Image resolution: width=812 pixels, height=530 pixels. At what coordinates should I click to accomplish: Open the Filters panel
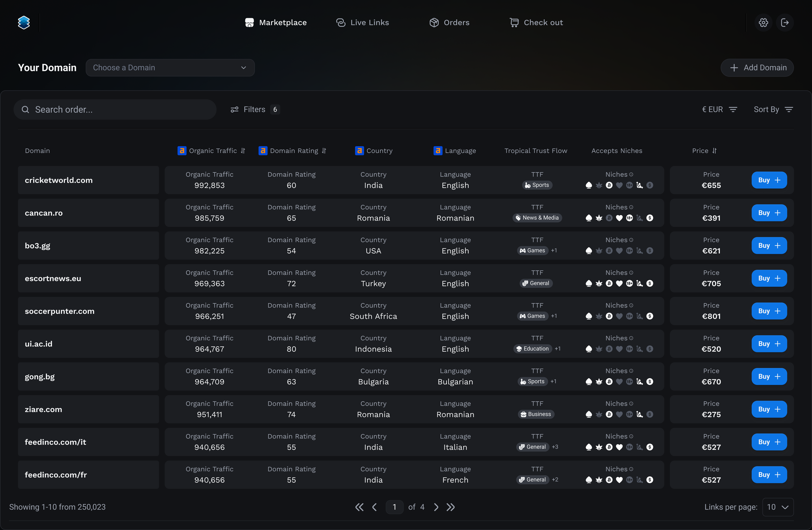(x=255, y=109)
